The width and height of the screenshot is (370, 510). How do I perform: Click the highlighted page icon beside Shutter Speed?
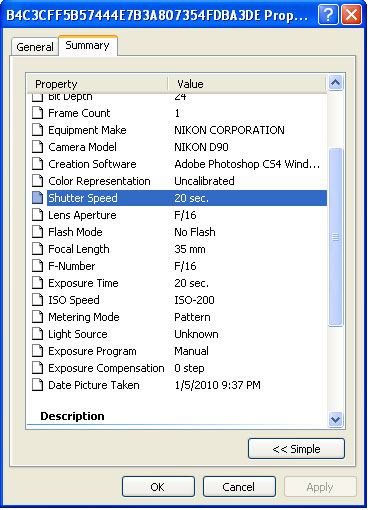coord(38,198)
